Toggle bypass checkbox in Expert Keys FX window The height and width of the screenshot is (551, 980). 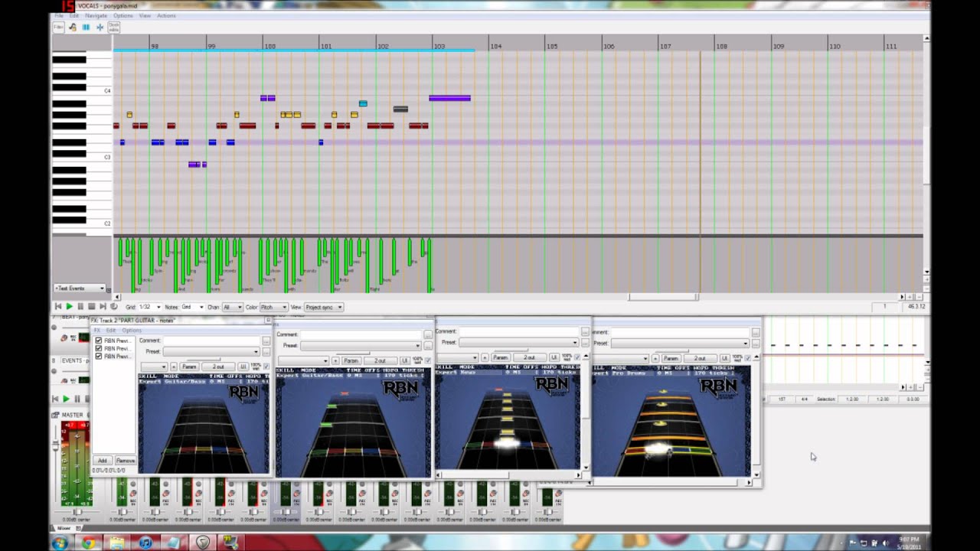[x=577, y=357]
